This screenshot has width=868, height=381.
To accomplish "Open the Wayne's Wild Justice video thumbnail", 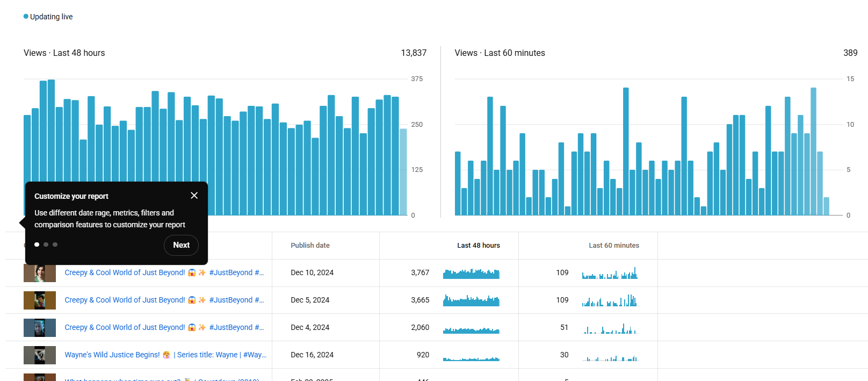I will (40, 355).
